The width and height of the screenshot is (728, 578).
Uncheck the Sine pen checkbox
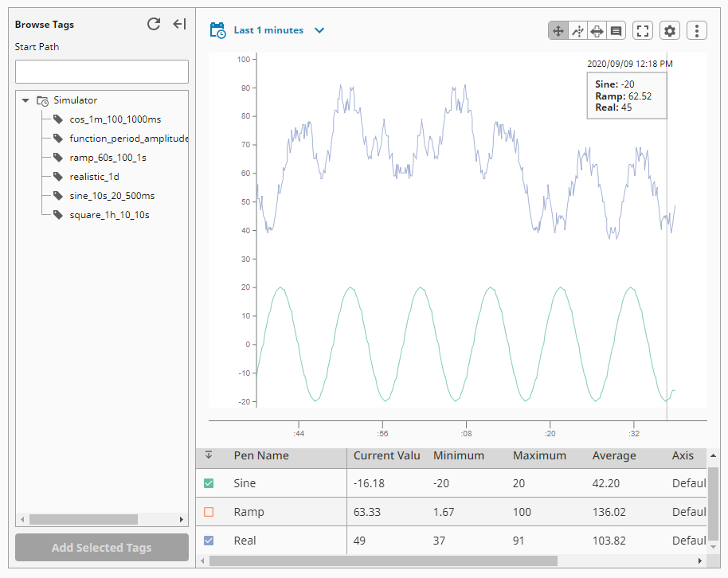(209, 483)
